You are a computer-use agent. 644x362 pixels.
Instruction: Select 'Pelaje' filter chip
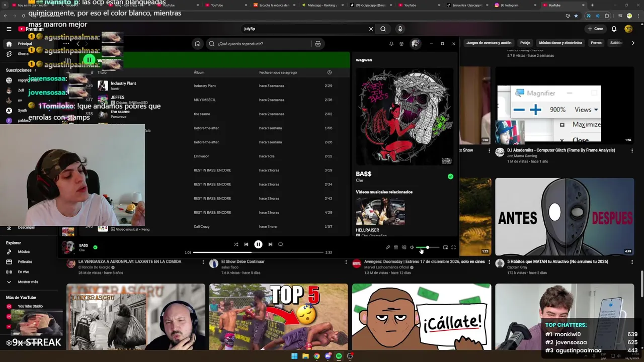(x=525, y=43)
